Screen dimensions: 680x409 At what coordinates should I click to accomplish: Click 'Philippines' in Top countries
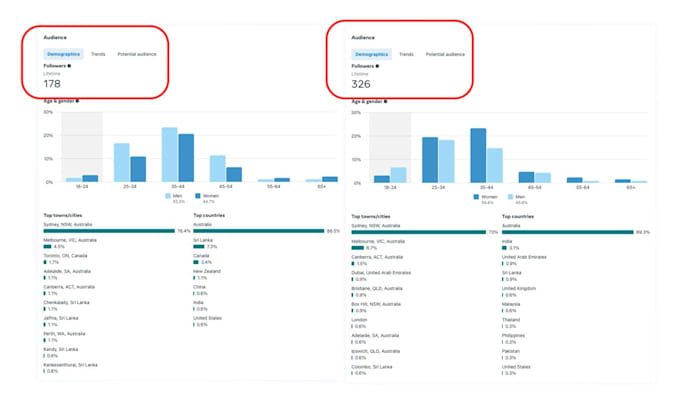(x=513, y=338)
